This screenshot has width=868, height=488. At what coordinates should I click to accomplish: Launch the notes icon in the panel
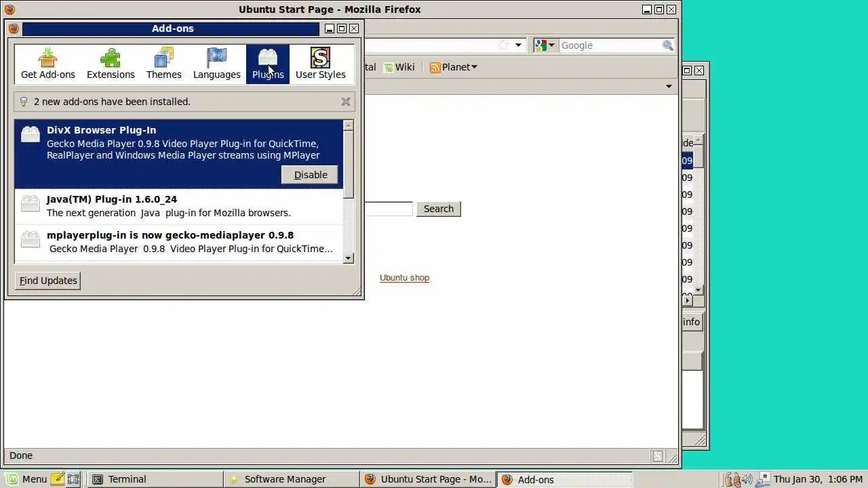[x=58, y=479]
